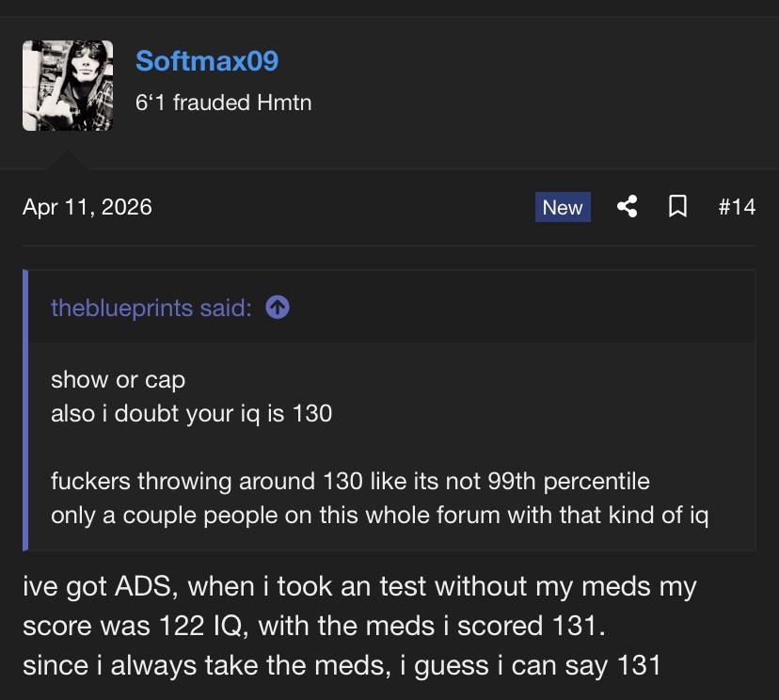Screen dimensions: 779x700
Task: Click the quoted line "show or cap"
Action: [x=118, y=380]
